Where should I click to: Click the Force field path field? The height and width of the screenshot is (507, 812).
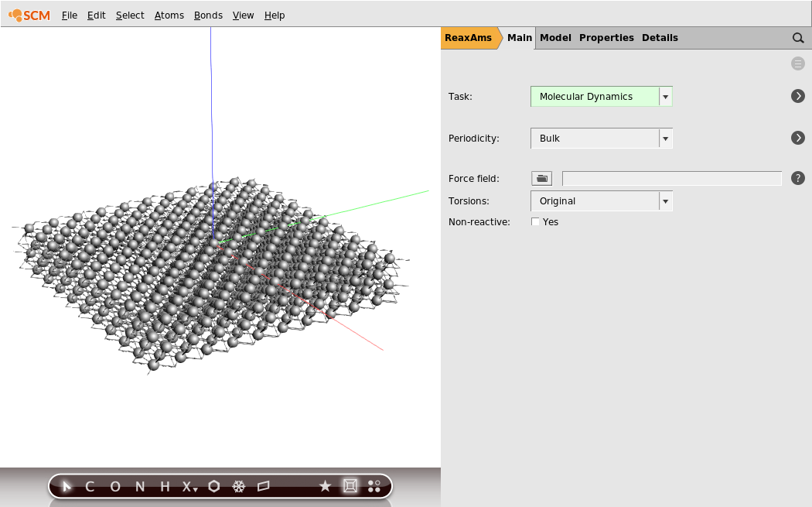672,178
